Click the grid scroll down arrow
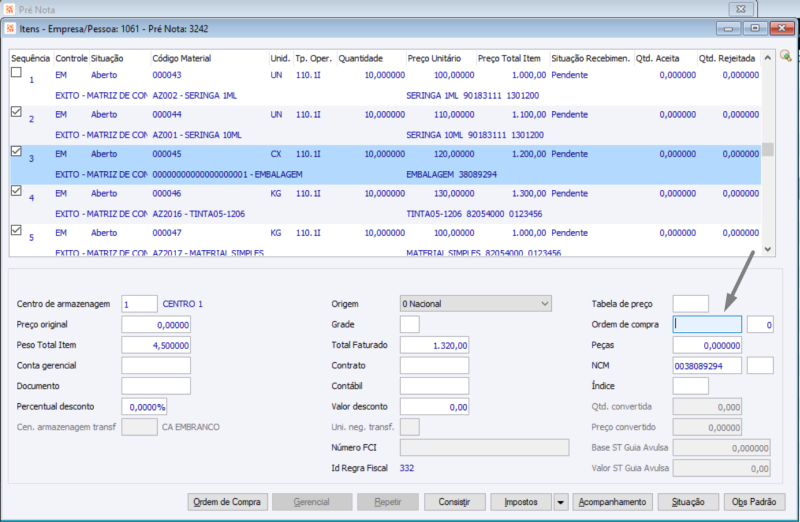The image size is (800, 522). pyautogui.click(x=768, y=249)
